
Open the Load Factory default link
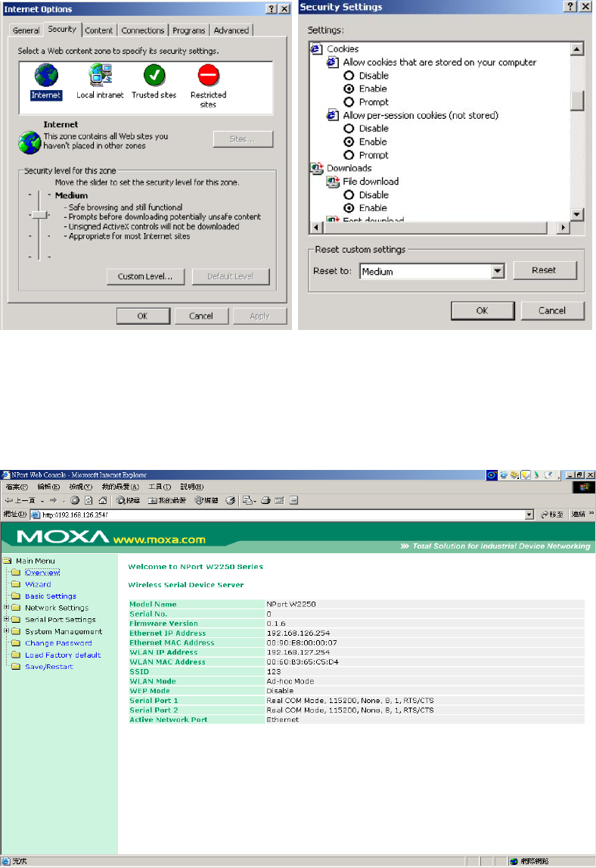click(63, 655)
